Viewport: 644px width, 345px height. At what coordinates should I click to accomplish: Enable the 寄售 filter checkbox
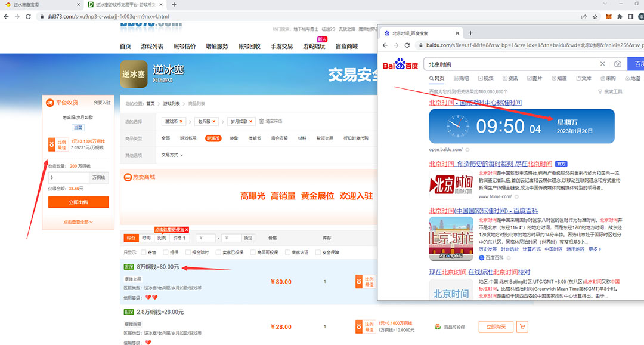(143, 252)
